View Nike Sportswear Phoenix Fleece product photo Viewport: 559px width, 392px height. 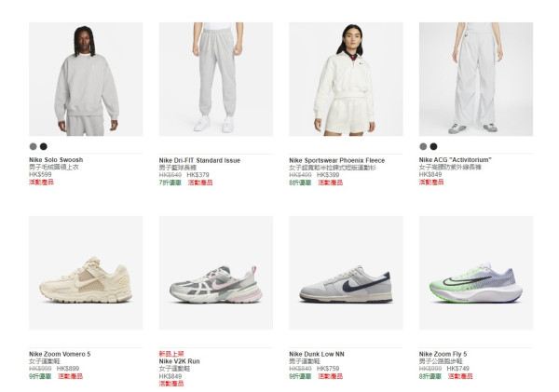click(x=346, y=79)
